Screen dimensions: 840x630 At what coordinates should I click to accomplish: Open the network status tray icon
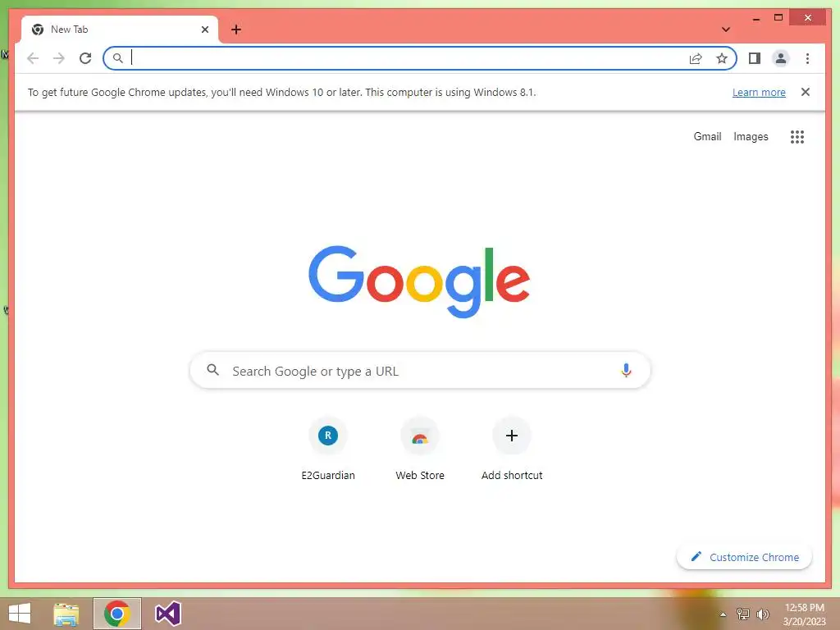742,614
